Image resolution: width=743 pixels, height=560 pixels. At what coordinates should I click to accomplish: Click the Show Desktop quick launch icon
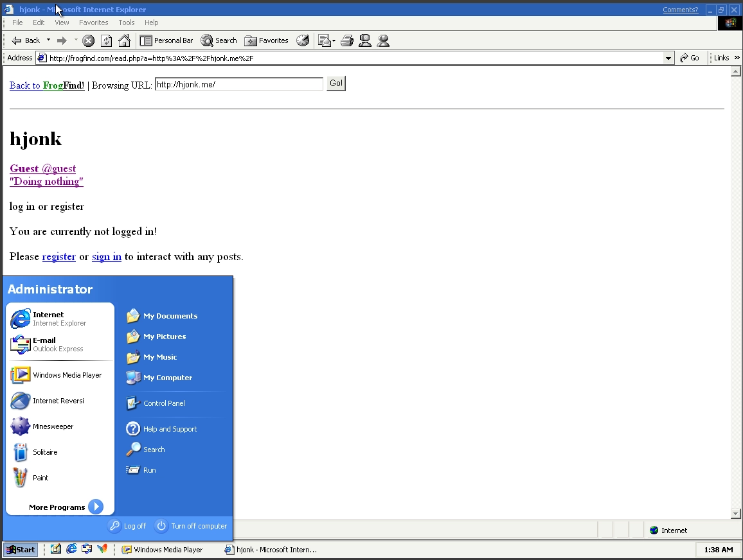point(56,549)
